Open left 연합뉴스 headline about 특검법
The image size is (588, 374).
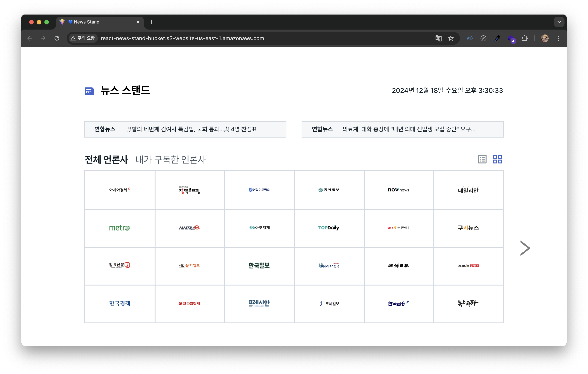(x=191, y=129)
